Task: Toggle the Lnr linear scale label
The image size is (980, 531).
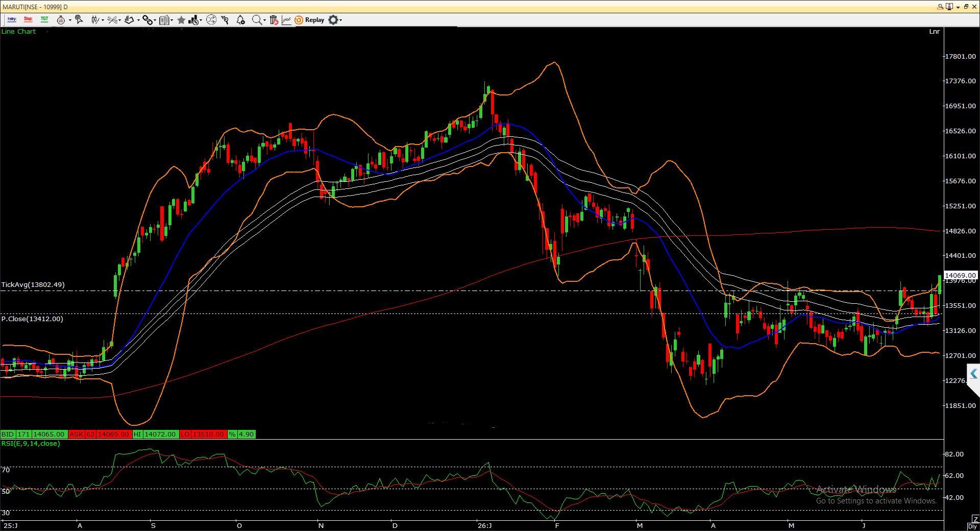Action: (x=934, y=32)
